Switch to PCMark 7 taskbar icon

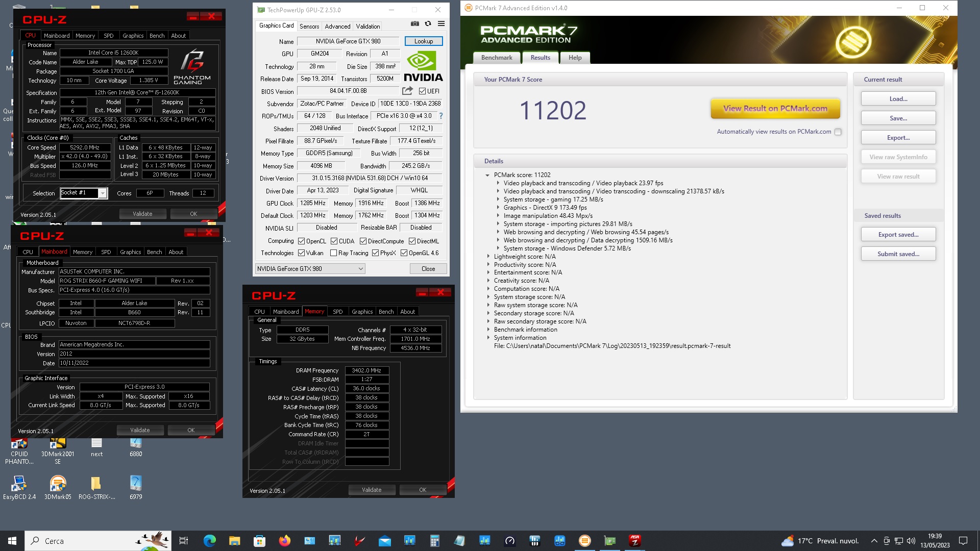point(585,541)
